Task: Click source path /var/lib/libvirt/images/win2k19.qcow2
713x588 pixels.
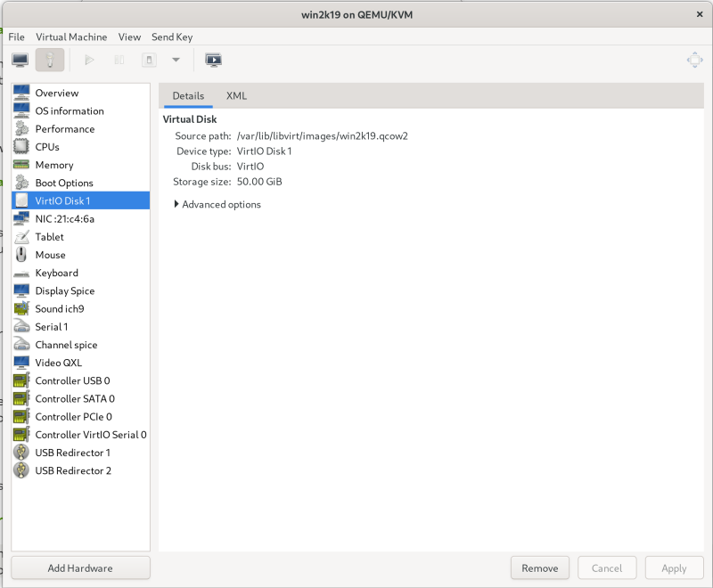Action: click(x=323, y=136)
